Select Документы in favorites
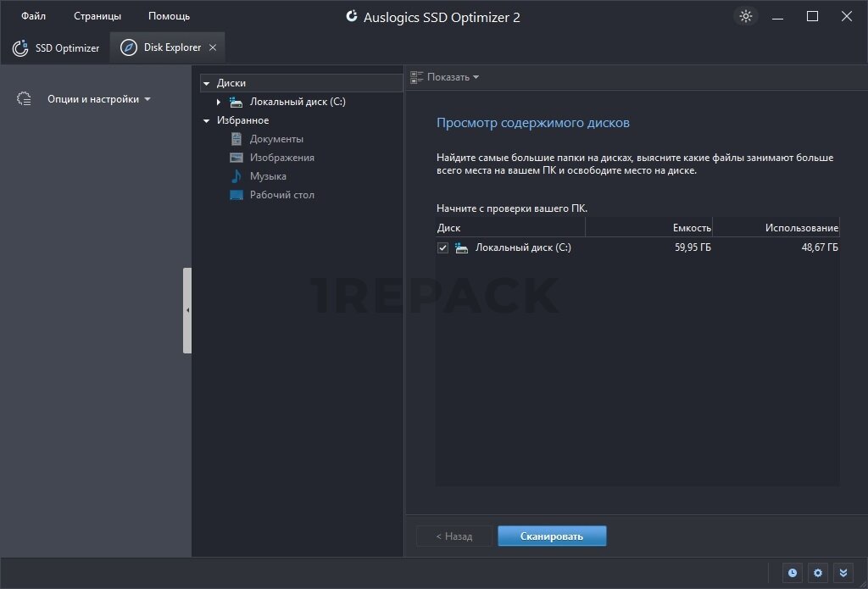 point(276,139)
